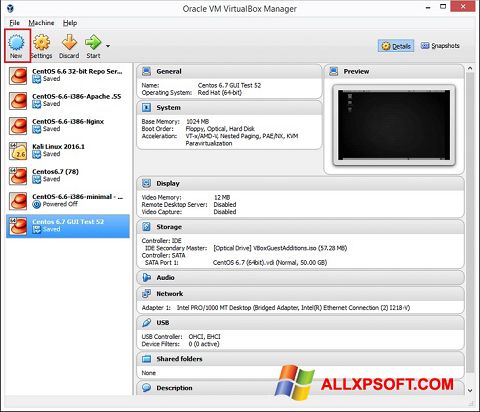Open the File menu
Viewport: 480px width, 412px height.
[x=14, y=23]
